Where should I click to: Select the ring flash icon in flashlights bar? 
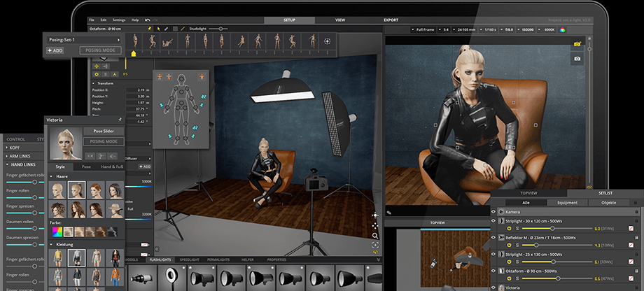click(x=171, y=278)
